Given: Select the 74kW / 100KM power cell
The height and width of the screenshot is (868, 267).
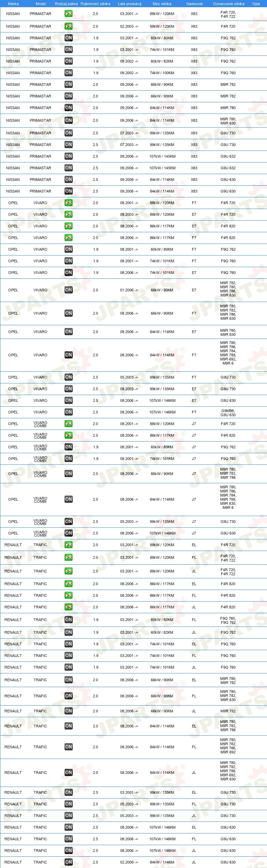Looking at the screenshot, I should coord(162,73).
